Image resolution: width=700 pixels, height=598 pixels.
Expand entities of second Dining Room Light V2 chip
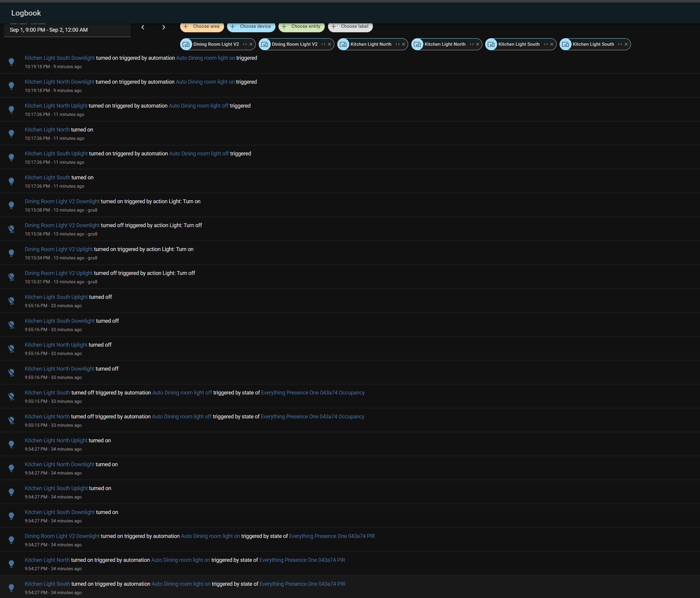point(323,44)
